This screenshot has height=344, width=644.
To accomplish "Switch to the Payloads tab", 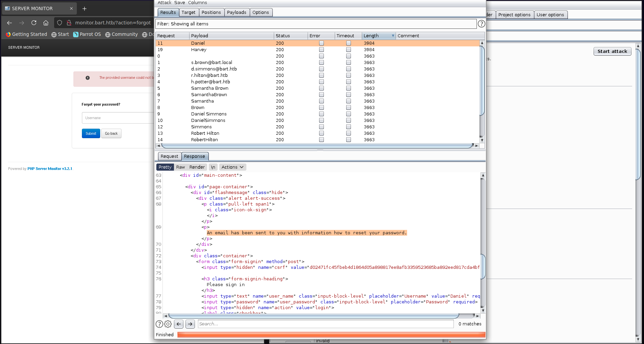I will pyautogui.click(x=237, y=12).
